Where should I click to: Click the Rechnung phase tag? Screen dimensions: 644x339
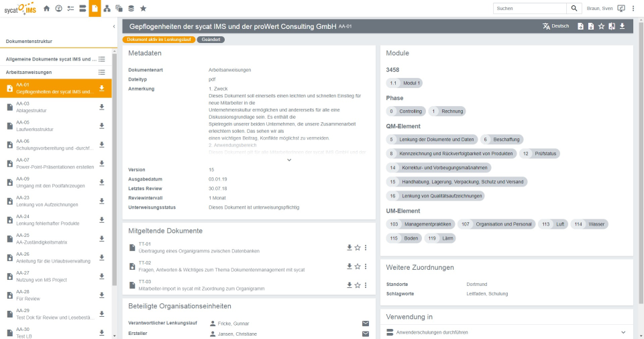(447, 111)
